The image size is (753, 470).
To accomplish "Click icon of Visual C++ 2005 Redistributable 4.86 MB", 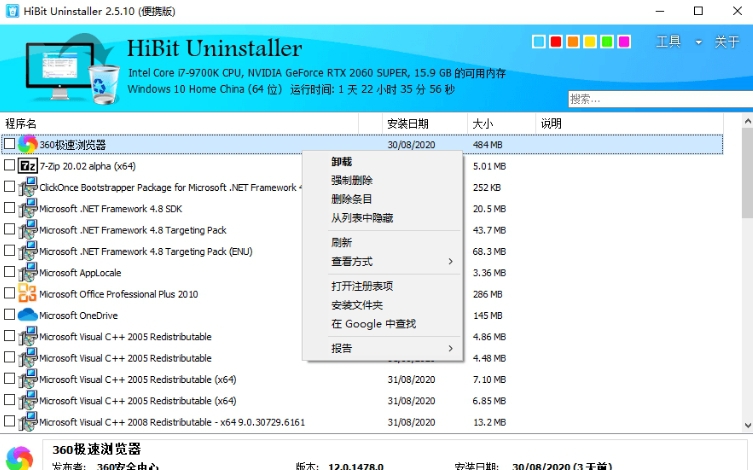I will coord(27,336).
